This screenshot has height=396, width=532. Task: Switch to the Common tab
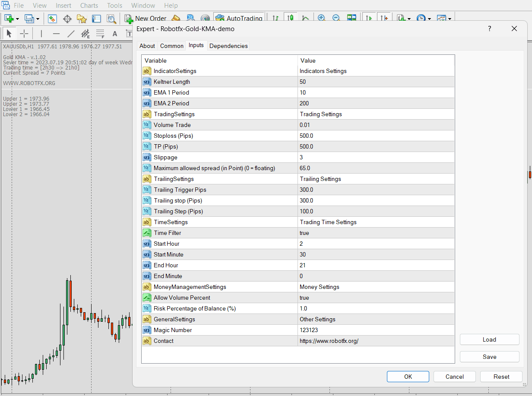[x=172, y=46]
